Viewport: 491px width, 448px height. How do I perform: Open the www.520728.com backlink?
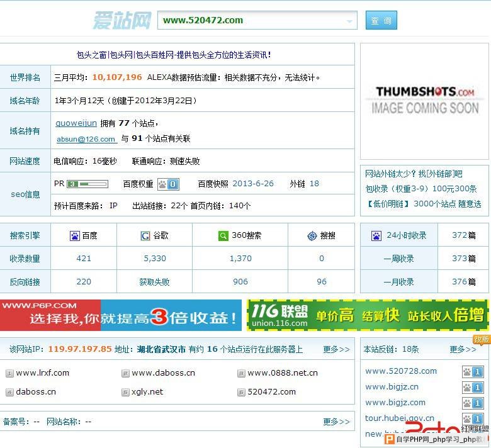click(x=401, y=371)
